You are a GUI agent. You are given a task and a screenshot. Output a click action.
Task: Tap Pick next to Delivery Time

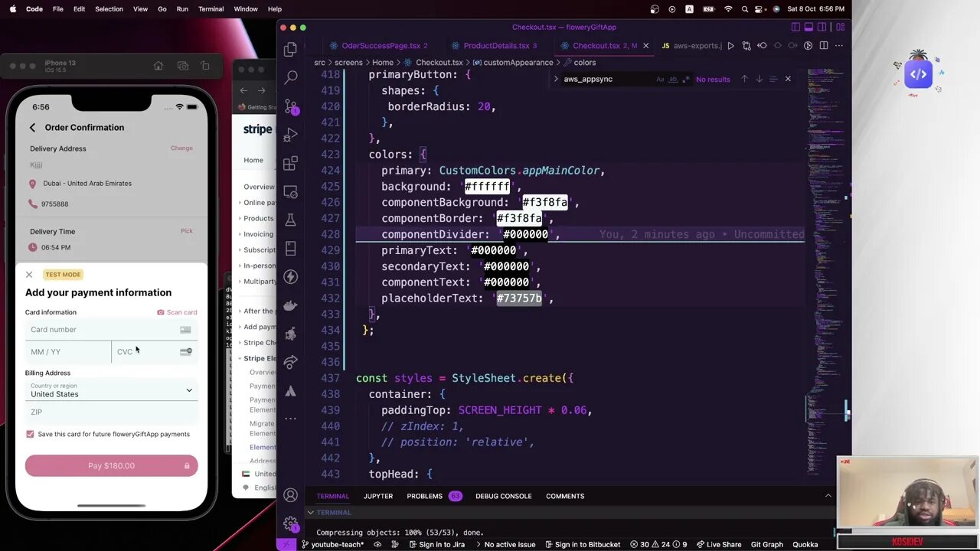coord(186,230)
